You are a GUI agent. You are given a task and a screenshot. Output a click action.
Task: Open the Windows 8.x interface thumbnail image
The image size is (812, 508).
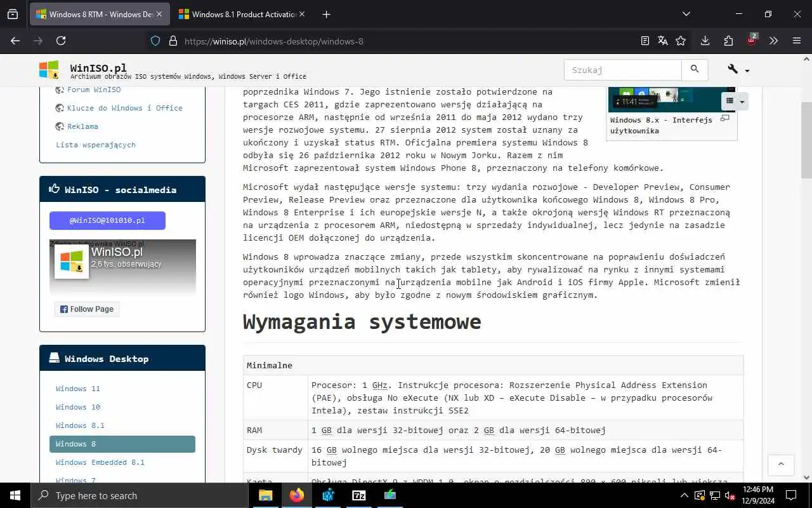(671, 99)
